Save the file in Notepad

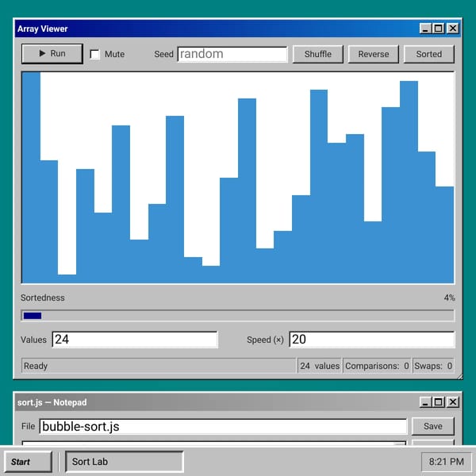433,426
